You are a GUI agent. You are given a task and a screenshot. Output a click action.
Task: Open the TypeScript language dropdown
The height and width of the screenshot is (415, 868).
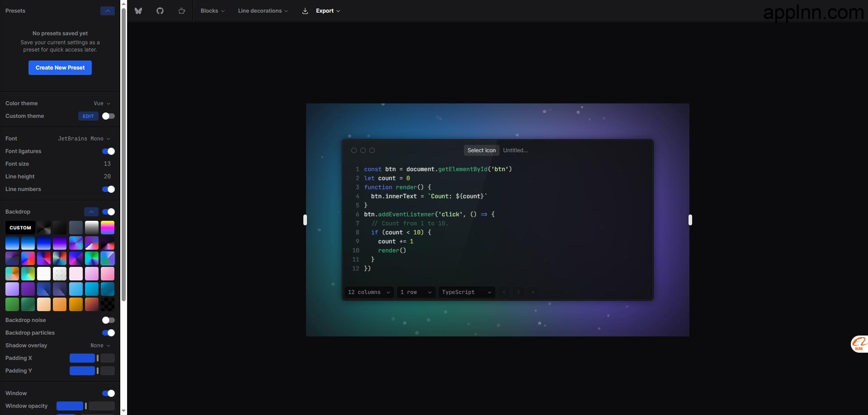[x=467, y=292]
